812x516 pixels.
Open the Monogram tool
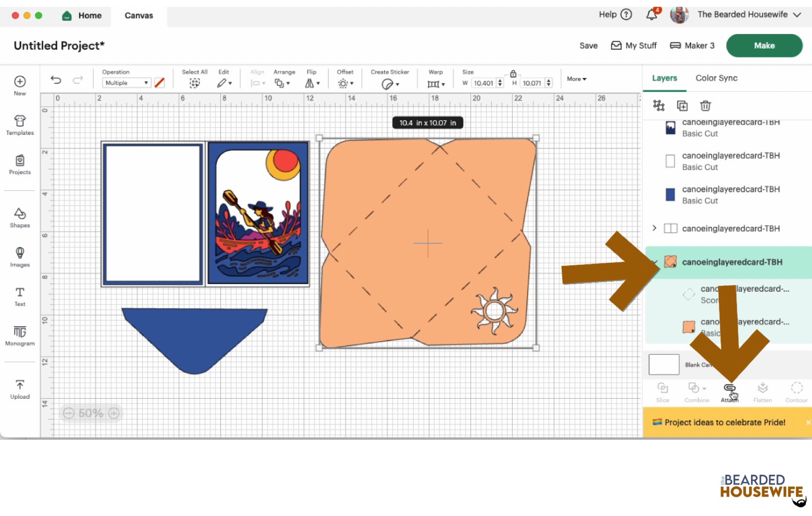20,336
